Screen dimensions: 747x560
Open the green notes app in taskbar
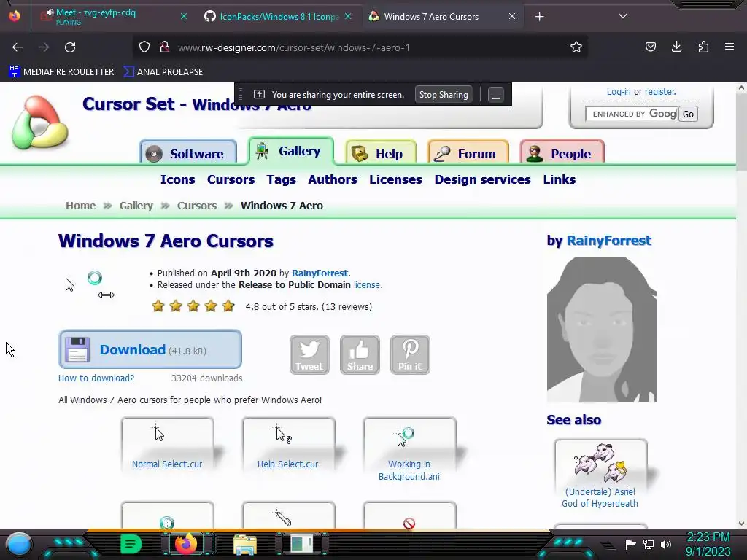click(x=131, y=544)
